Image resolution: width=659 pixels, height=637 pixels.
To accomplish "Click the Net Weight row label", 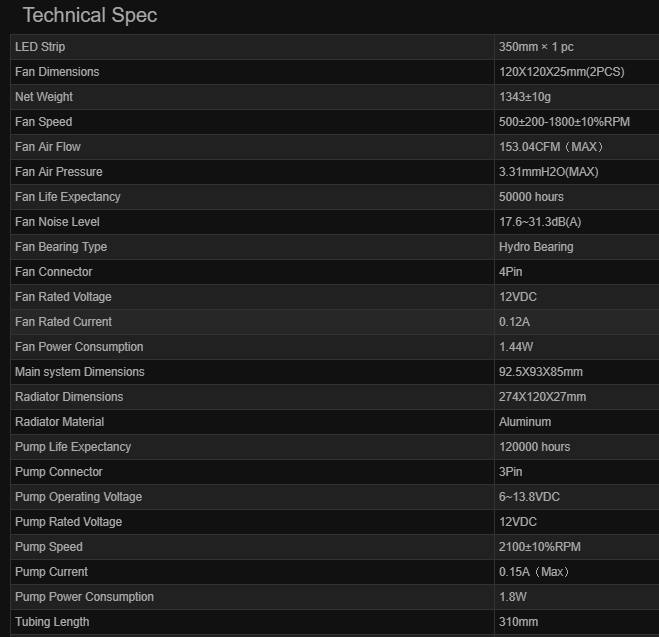I will point(44,97).
